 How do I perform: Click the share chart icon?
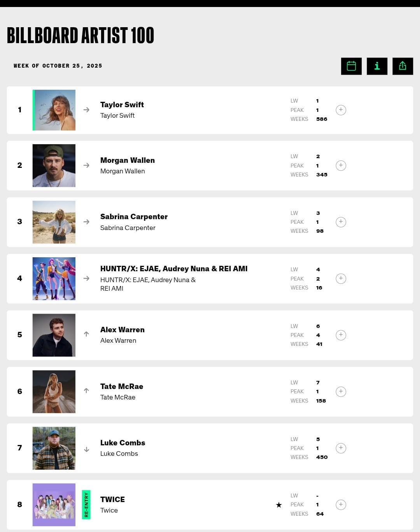402,66
